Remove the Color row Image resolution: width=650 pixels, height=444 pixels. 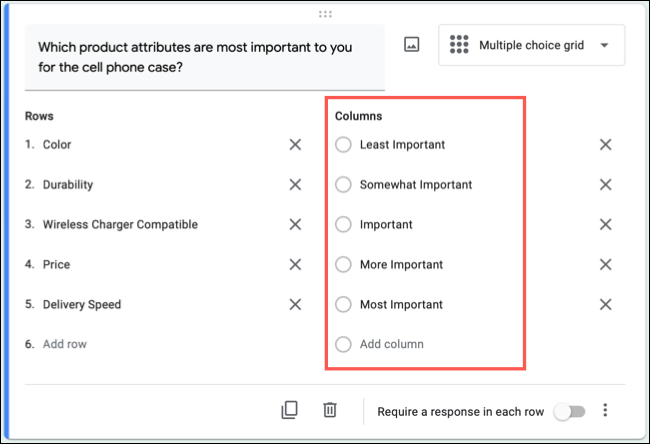click(295, 145)
